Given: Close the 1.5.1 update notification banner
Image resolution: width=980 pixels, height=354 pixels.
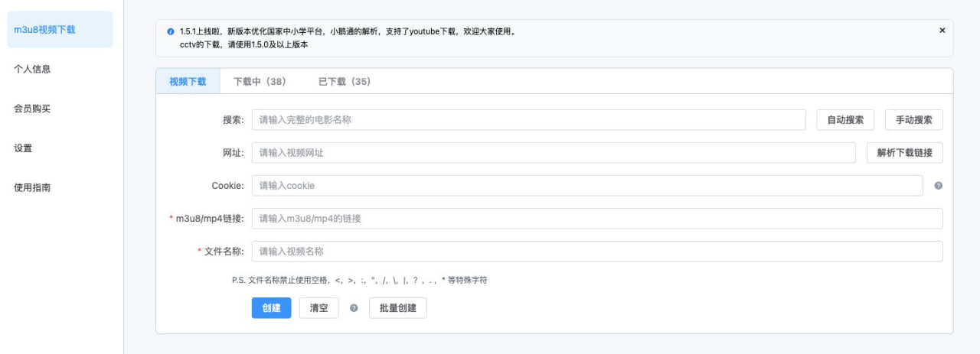Looking at the screenshot, I should [942, 31].
